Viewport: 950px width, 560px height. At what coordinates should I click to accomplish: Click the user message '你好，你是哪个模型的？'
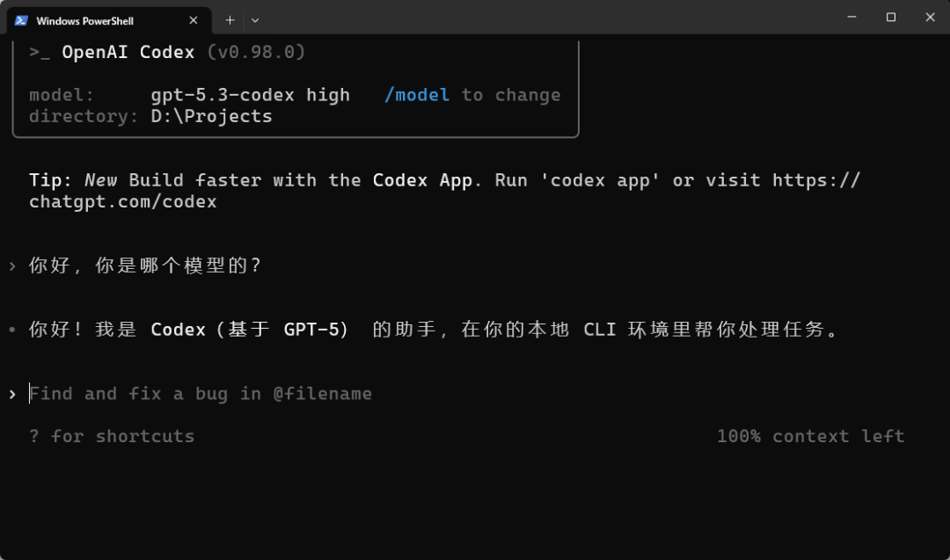click(145, 265)
